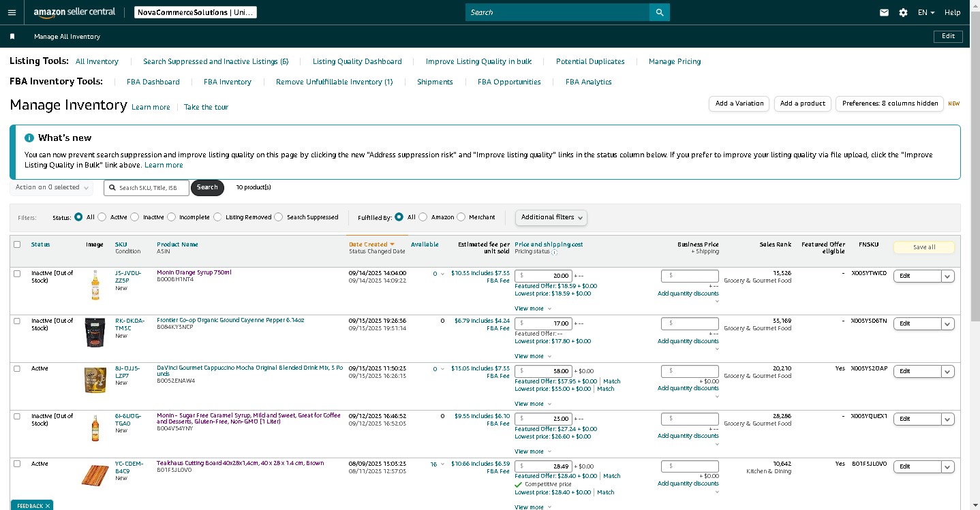This screenshot has width=980, height=510.
Task: Open DaVinci Gourmet Cappuccino Mocha product image
Action: click(95, 380)
